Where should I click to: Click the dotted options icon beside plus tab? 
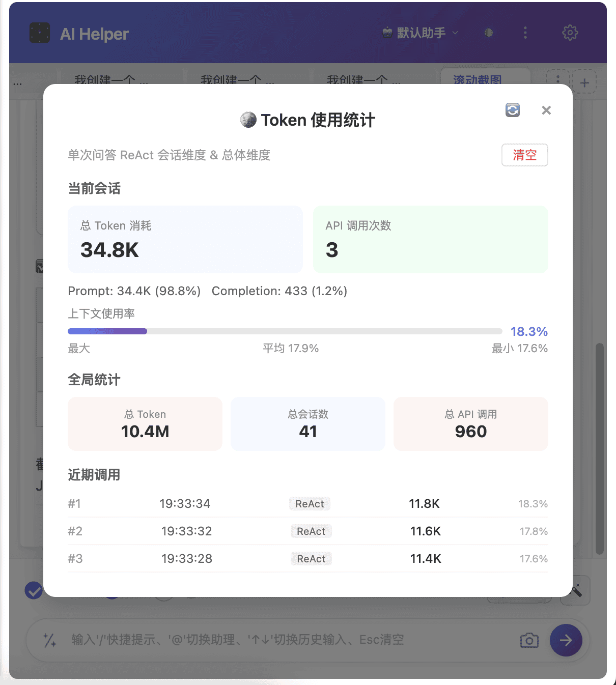click(558, 81)
